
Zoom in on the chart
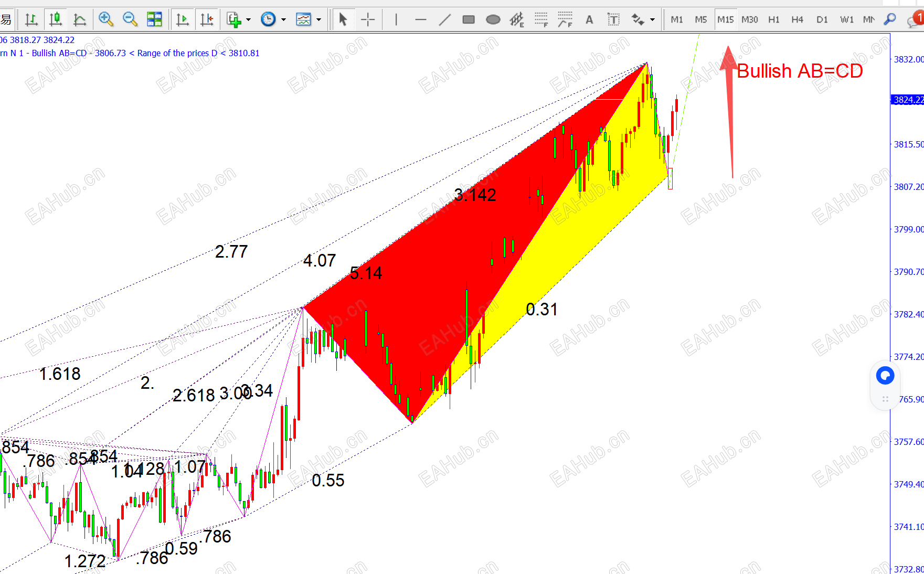click(106, 20)
